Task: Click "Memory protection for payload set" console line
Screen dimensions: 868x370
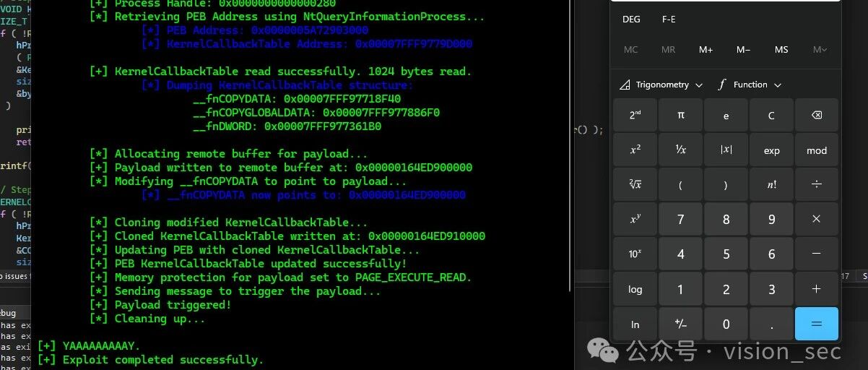Action: tap(281, 277)
